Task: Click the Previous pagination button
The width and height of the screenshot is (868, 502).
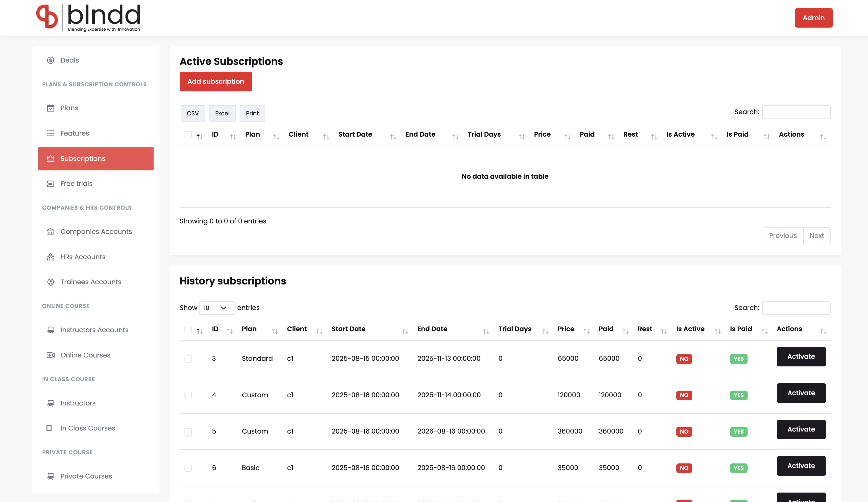Action: click(x=783, y=236)
